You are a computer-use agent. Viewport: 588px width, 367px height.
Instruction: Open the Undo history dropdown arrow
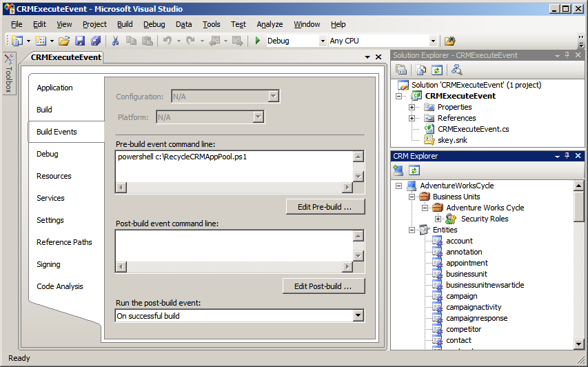[x=179, y=41]
